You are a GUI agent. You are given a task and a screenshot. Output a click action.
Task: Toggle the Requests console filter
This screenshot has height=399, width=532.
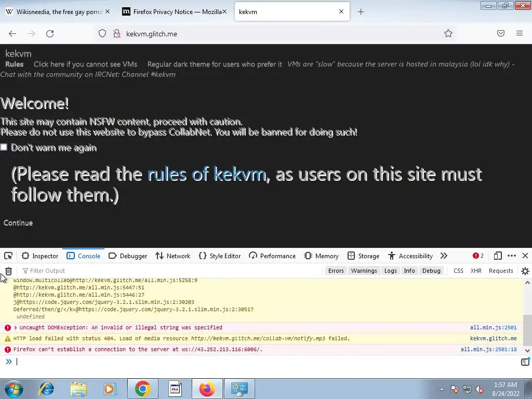(x=501, y=271)
